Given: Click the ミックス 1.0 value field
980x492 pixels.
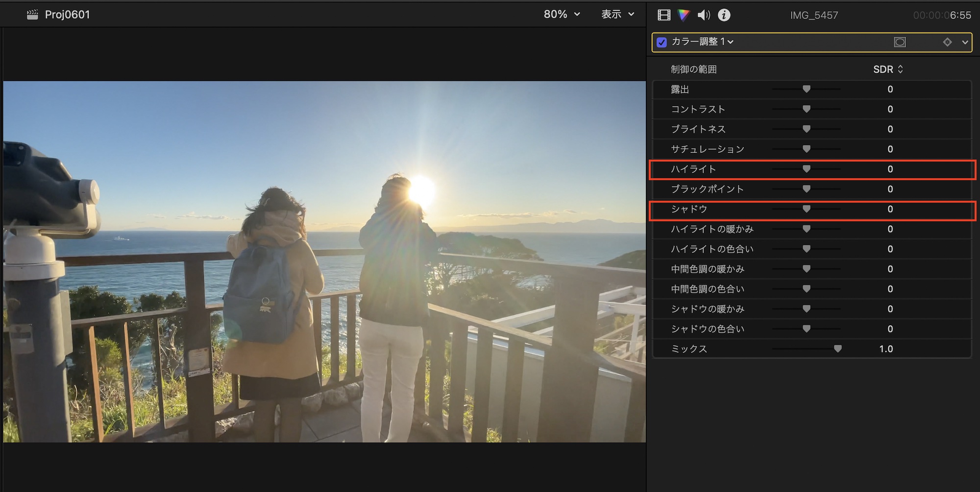Looking at the screenshot, I should pos(886,349).
